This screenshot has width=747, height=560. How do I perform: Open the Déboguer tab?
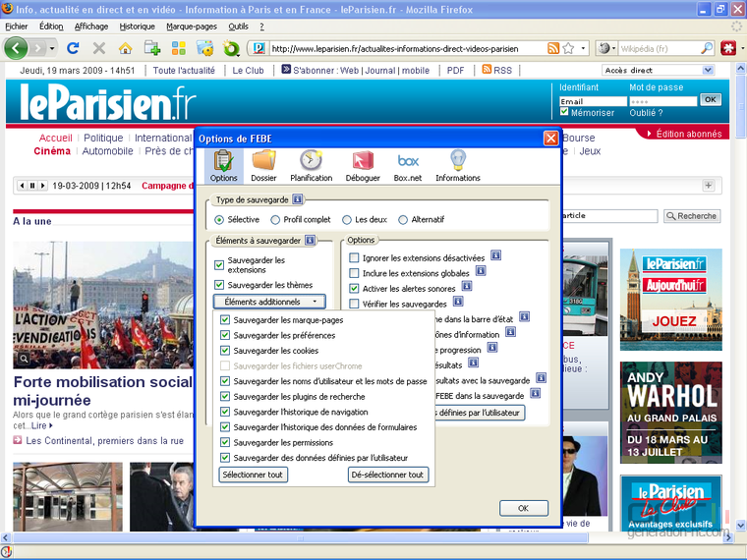click(x=363, y=166)
